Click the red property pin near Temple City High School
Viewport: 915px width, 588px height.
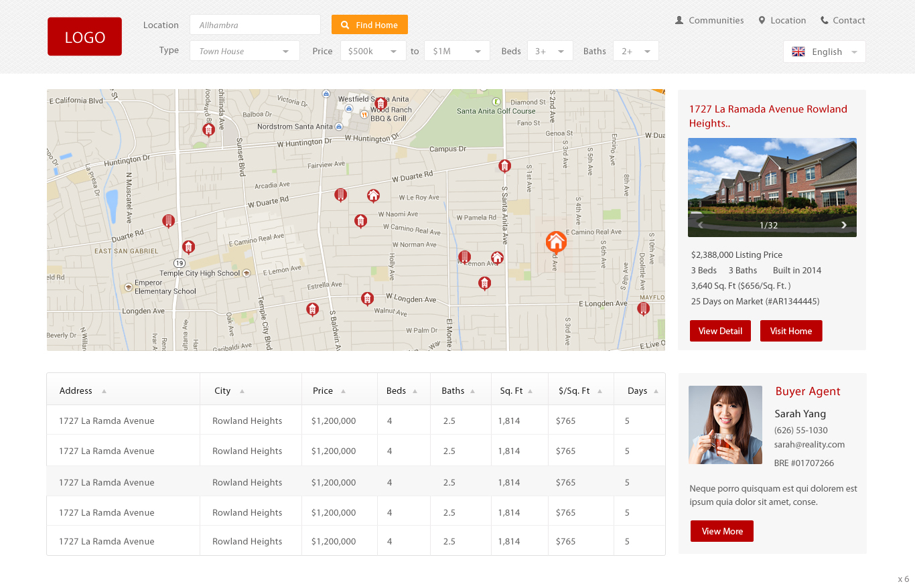pos(189,247)
